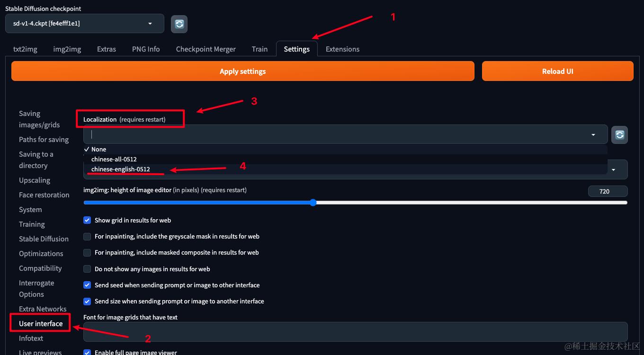Open Saving images/grids settings section
Screen dimensions: 644x355
pos(39,119)
